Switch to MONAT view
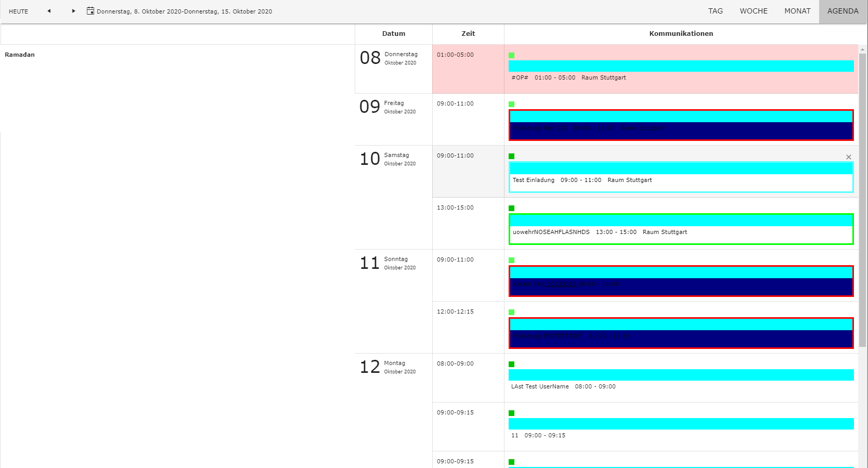The height and width of the screenshot is (468, 868). tap(797, 11)
